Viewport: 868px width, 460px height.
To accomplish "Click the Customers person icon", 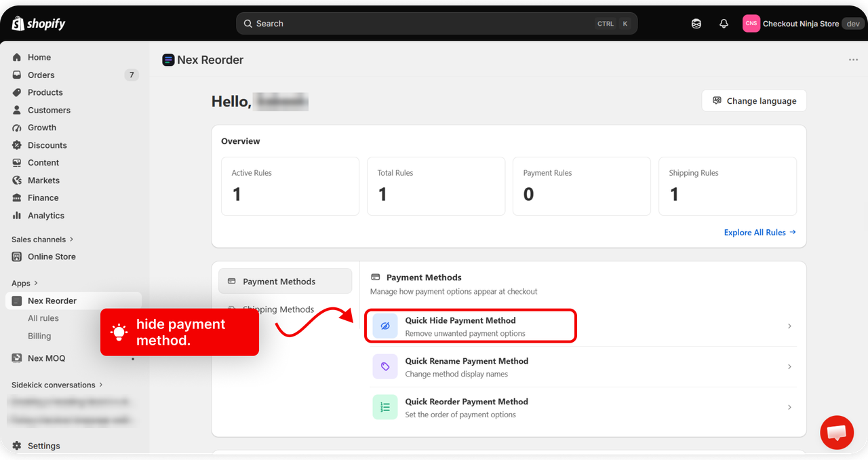I will coord(17,111).
